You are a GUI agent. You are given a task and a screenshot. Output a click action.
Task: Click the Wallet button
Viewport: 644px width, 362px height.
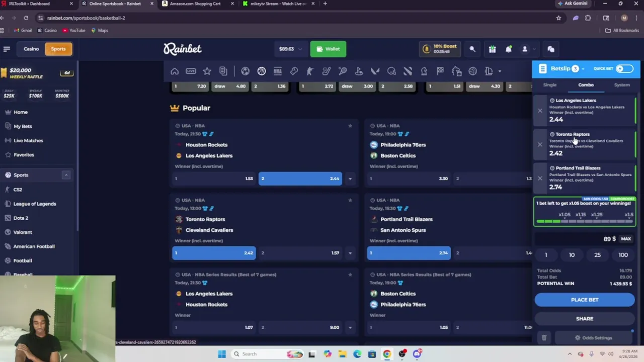(x=328, y=49)
